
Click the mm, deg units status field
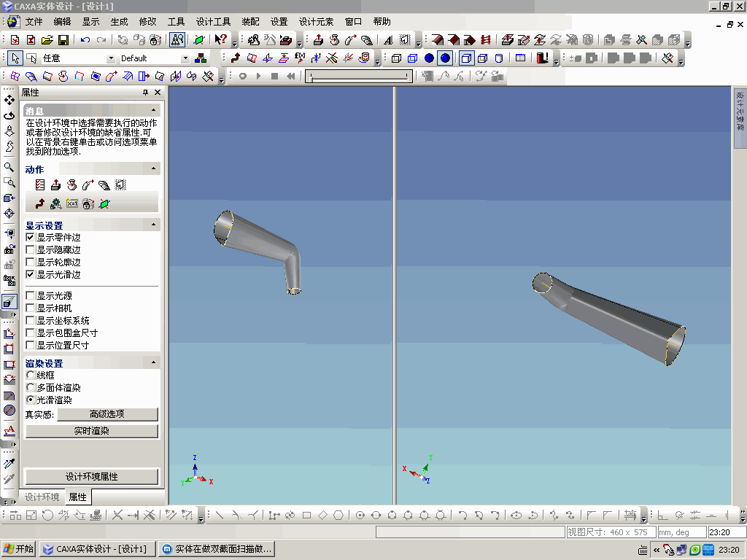tap(682, 532)
